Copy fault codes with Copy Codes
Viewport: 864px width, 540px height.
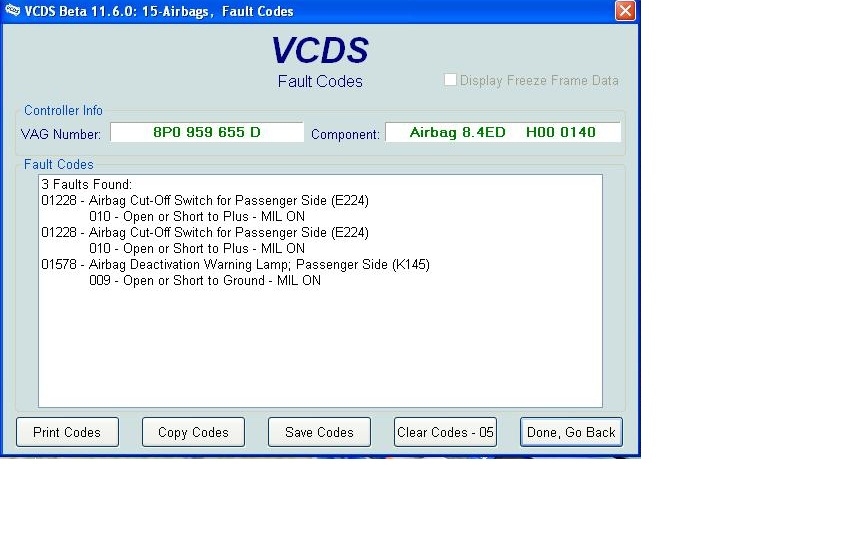[x=193, y=432]
